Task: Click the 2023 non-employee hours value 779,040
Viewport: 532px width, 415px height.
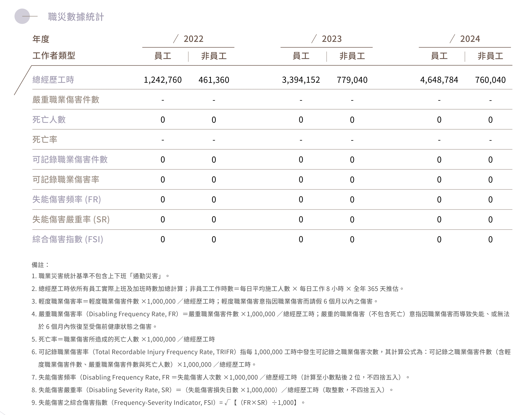Action: 352,80
